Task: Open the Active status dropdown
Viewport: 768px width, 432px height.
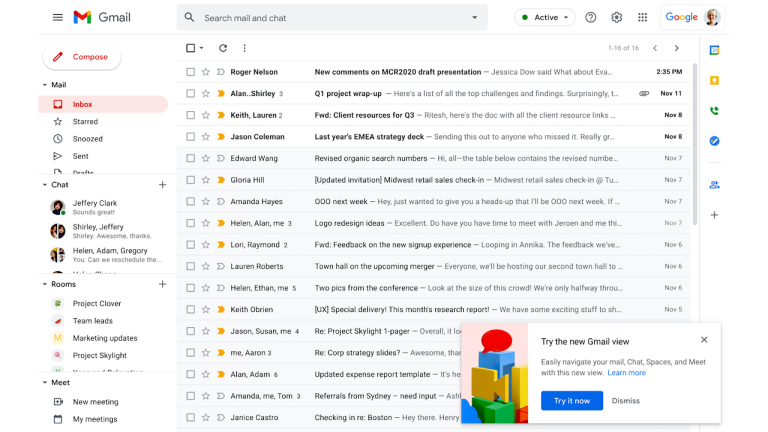Action: click(x=545, y=18)
